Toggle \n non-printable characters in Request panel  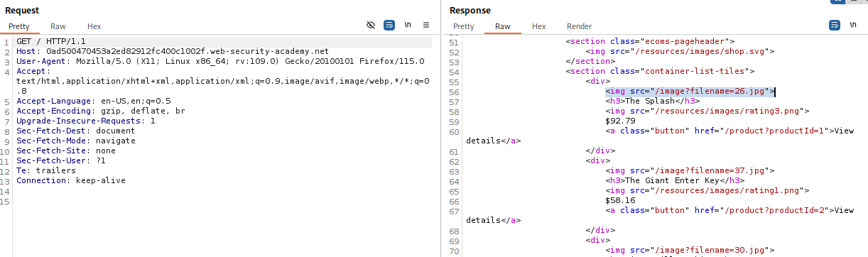[408, 24]
